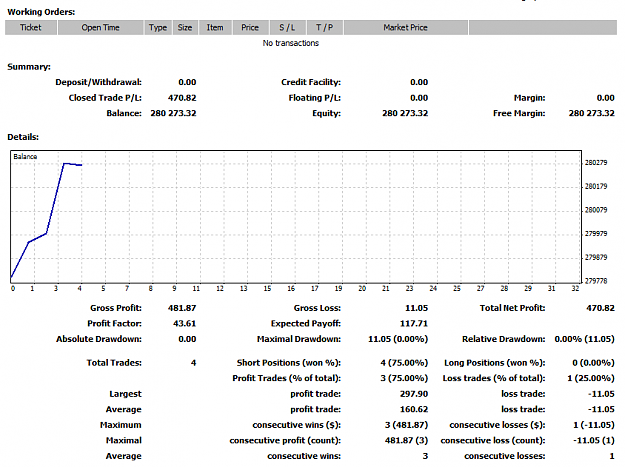Image resolution: width=625 pixels, height=467 pixels.
Task: Click the Price column header
Action: (x=250, y=27)
